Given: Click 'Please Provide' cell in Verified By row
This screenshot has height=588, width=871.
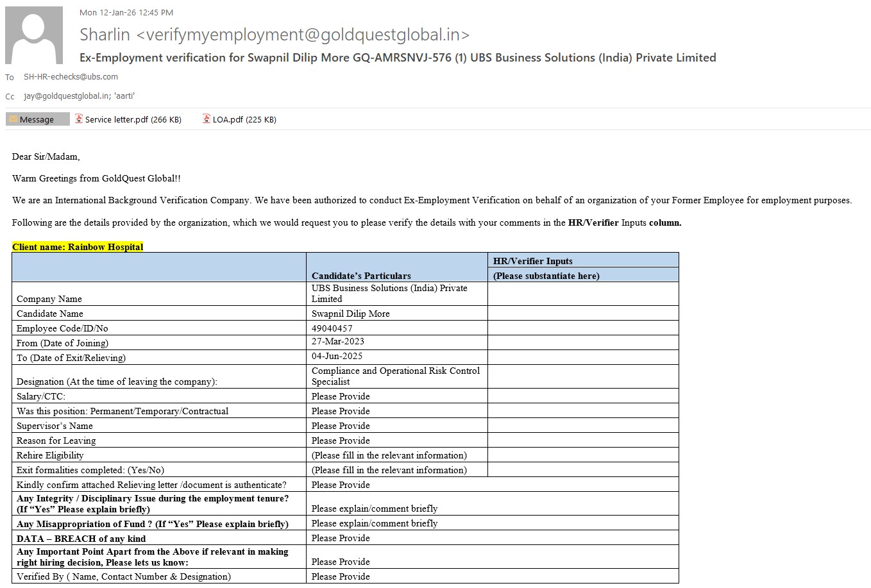Looking at the screenshot, I should (x=341, y=576).
